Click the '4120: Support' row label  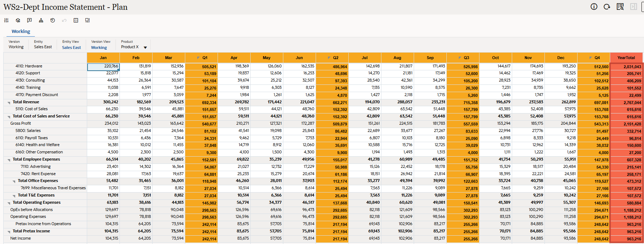pos(28,73)
